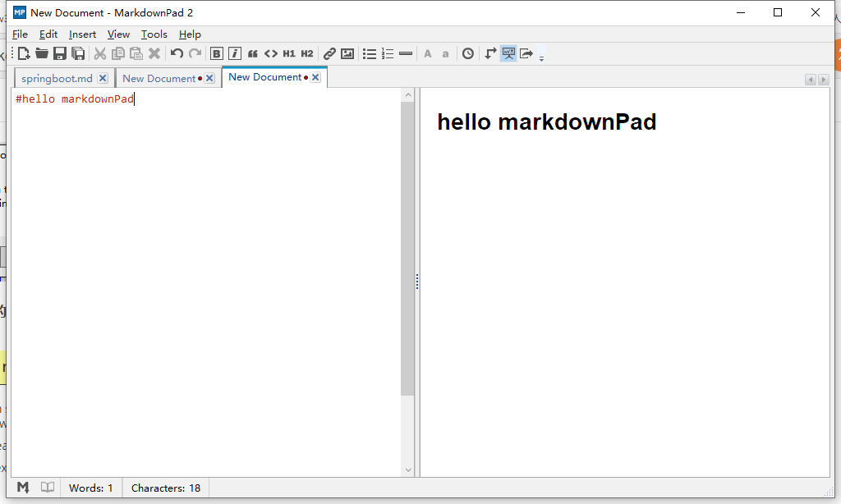Toggle bold formatting in the toolbar
Screen dimensions: 841x504
point(216,53)
